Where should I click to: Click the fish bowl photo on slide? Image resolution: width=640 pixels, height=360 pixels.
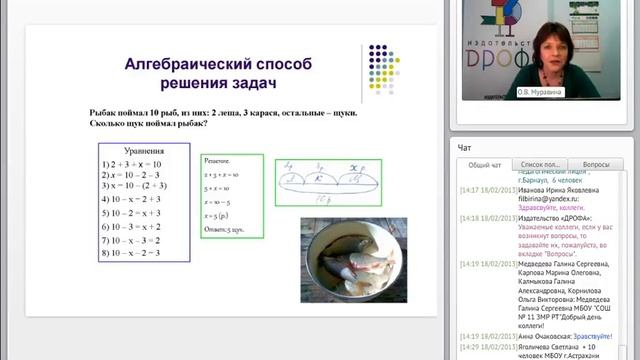pyautogui.click(x=354, y=260)
